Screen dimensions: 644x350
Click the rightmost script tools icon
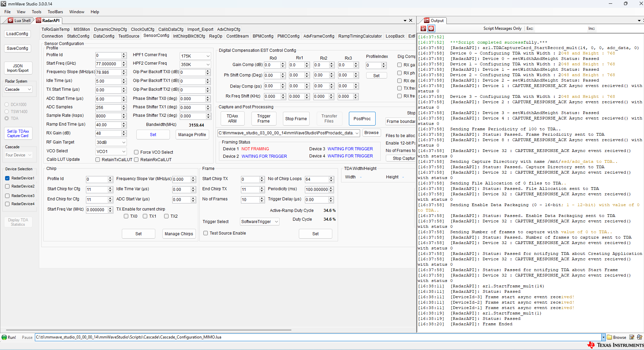click(639, 337)
